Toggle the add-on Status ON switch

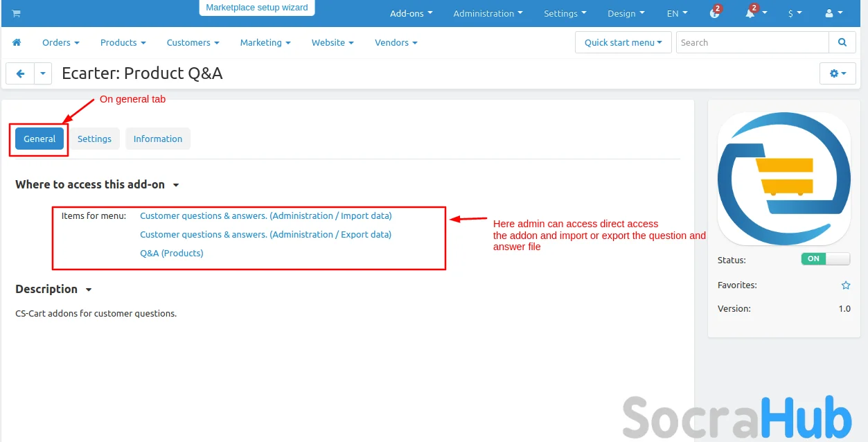[x=825, y=259]
